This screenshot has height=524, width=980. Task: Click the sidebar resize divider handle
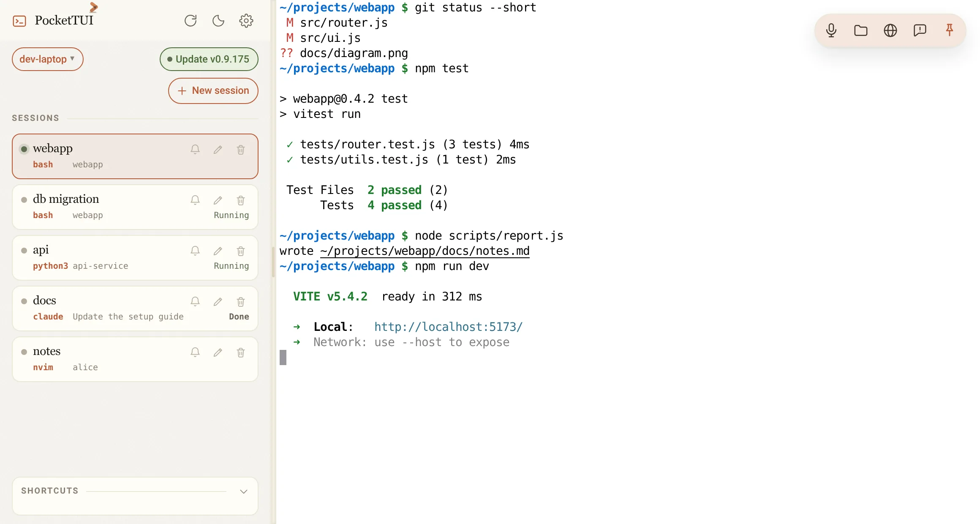pos(273,262)
